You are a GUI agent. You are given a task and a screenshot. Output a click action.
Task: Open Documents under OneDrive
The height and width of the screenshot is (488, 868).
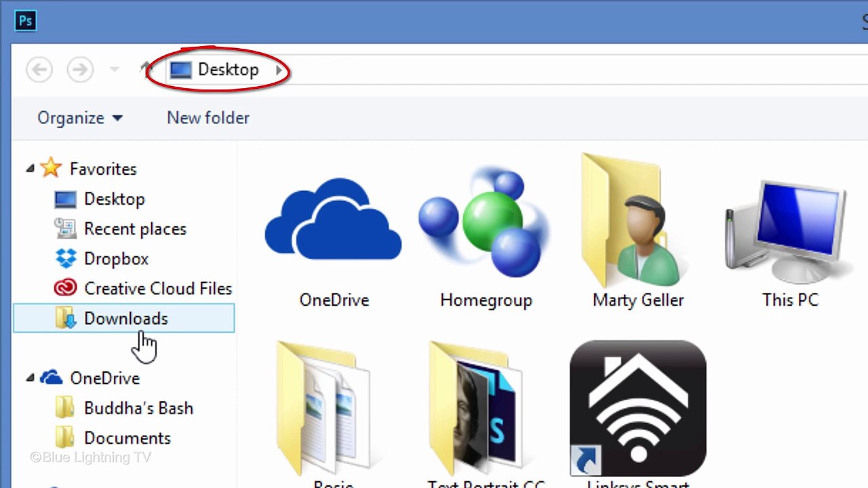pyautogui.click(x=127, y=438)
